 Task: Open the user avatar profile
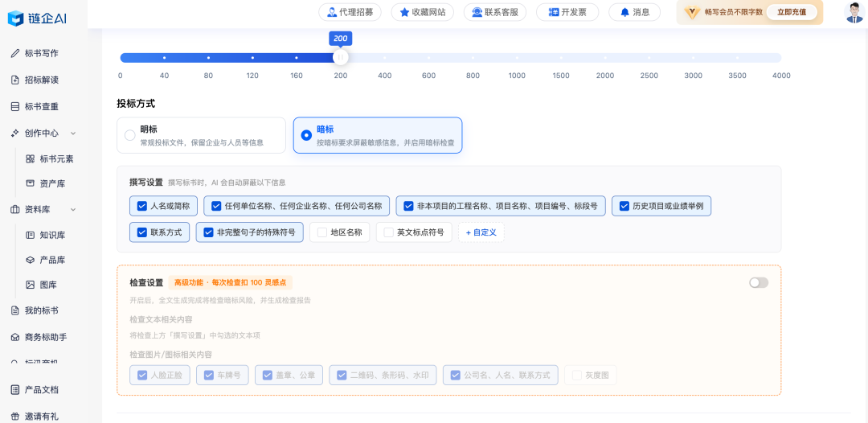pyautogui.click(x=854, y=12)
